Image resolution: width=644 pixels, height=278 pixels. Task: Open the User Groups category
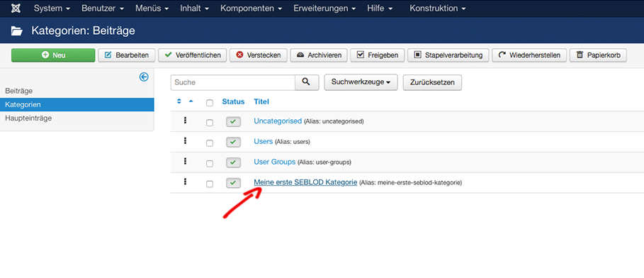[274, 162]
